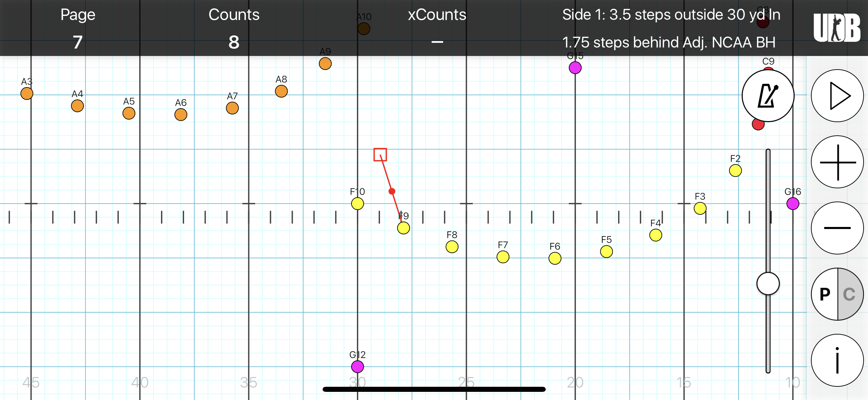Image resolution: width=868 pixels, height=400 pixels.
Task: Select magenta performer dot G12
Action: click(x=357, y=367)
